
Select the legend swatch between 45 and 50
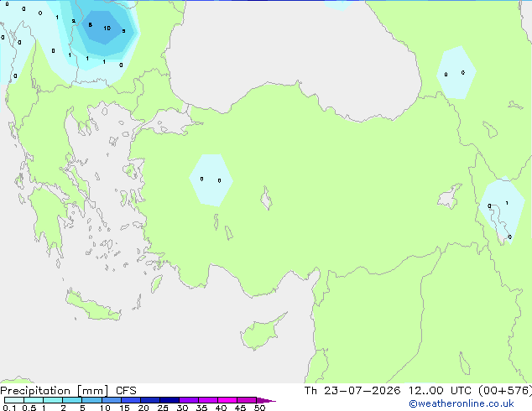pos(247,400)
